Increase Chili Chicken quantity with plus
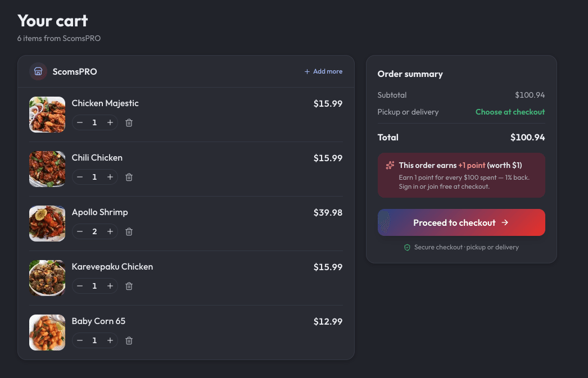The image size is (588, 378). tap(110, 177)
